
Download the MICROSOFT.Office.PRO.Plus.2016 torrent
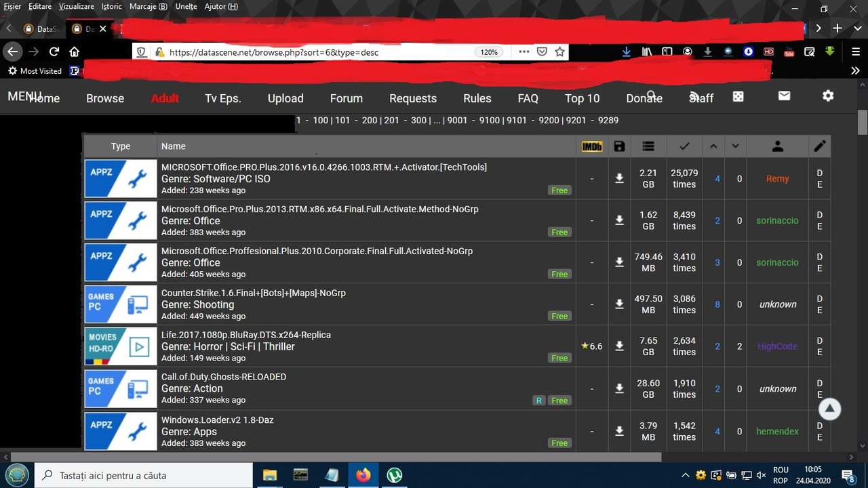tap(619, 179)
